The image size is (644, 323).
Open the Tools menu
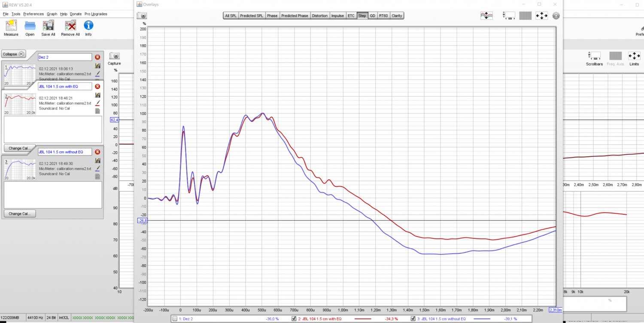click(x=16, y=14)
